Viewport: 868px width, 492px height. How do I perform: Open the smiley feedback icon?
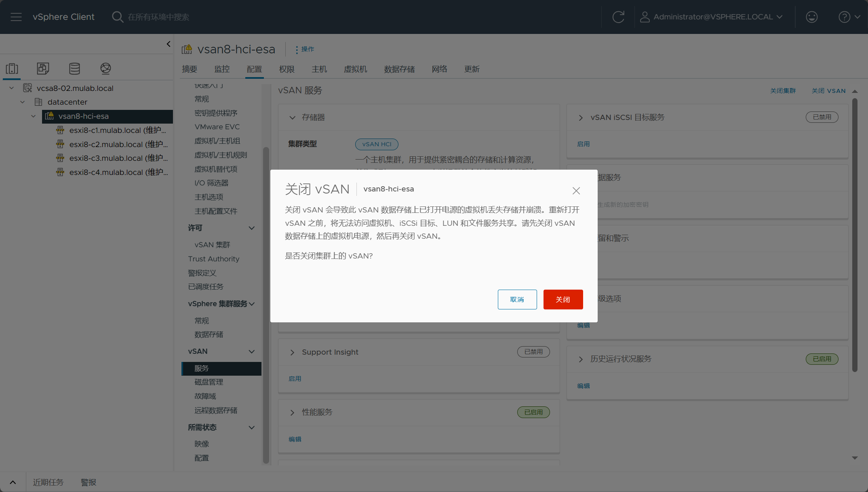[811, 17]
